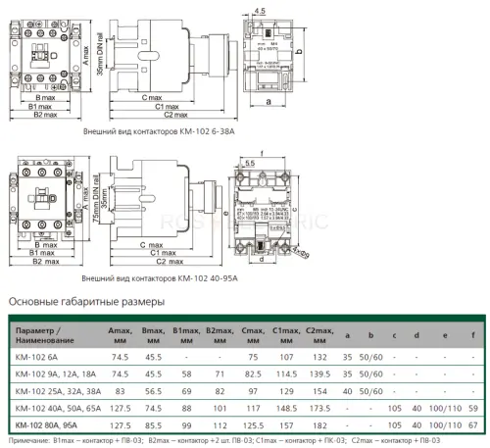Click the 'Amax, мм' column header
Screen dimensions: 490x448
tap(121, 335)
